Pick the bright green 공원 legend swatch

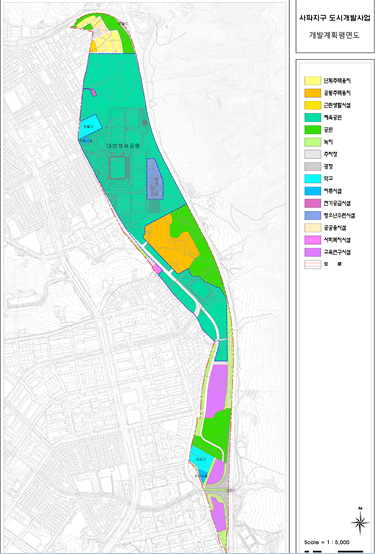pyautogui.click(x=313, y=130)
